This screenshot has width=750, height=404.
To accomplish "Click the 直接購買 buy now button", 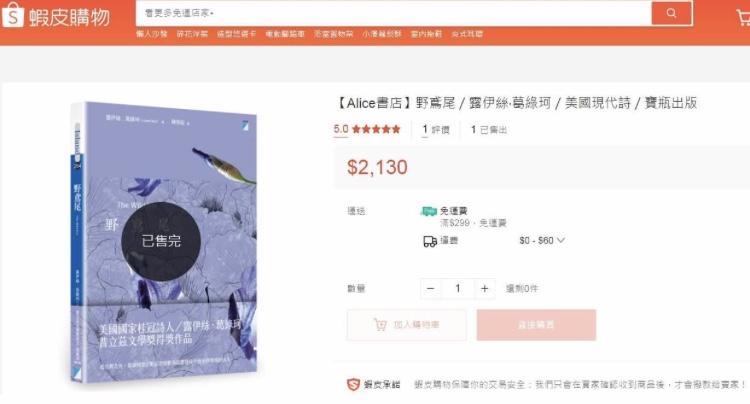I will point(536,325).
